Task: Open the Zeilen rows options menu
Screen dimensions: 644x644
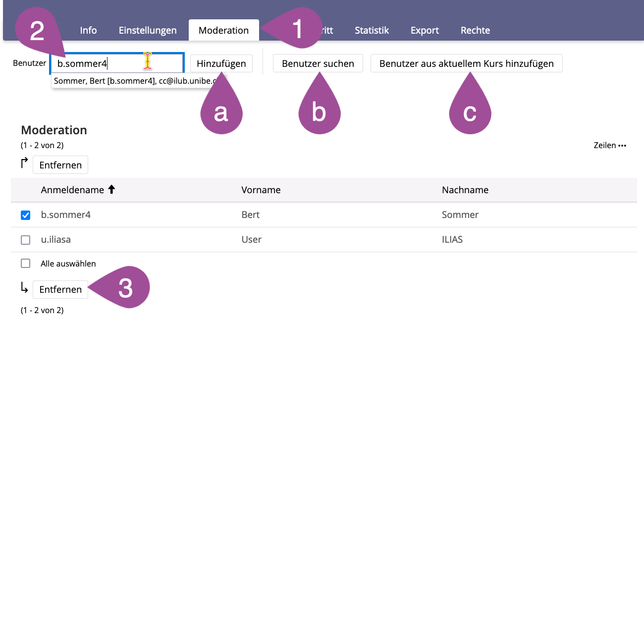Action: [610, 145]
